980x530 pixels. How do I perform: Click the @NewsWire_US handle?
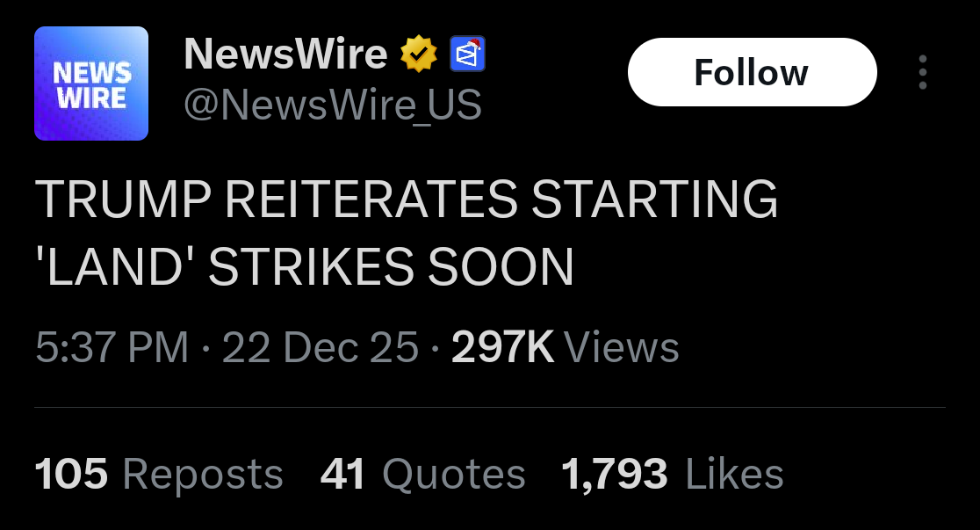(333, 105)
